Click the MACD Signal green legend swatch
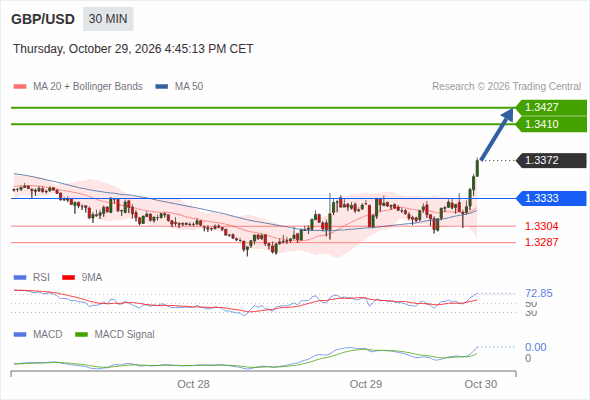Screen dimensions: 590x400 click(81, 335)
